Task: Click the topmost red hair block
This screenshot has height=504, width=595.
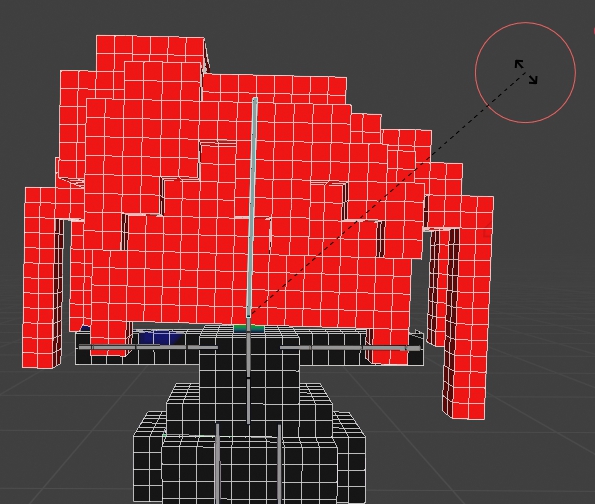Action: 150,53
